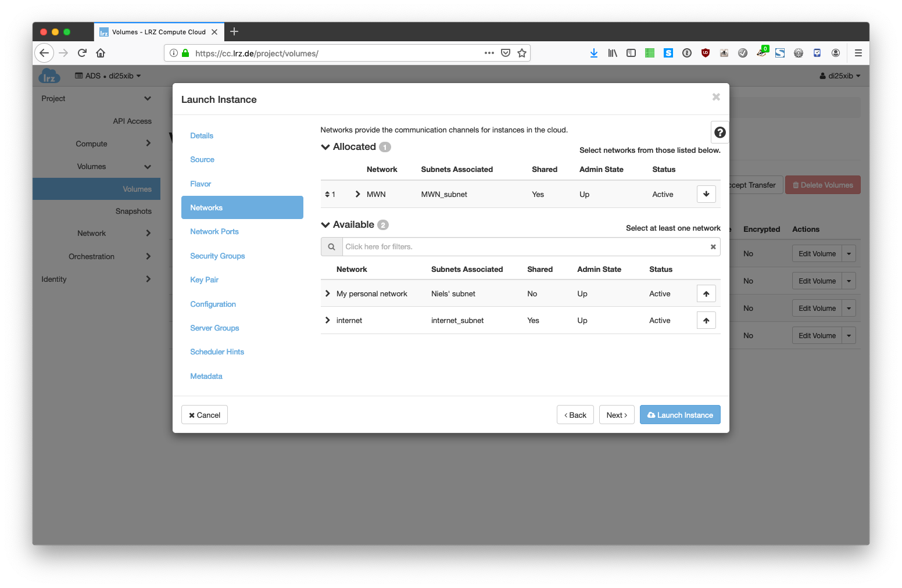
Task: Expand the internet network row details
Action: pos(328,321)
